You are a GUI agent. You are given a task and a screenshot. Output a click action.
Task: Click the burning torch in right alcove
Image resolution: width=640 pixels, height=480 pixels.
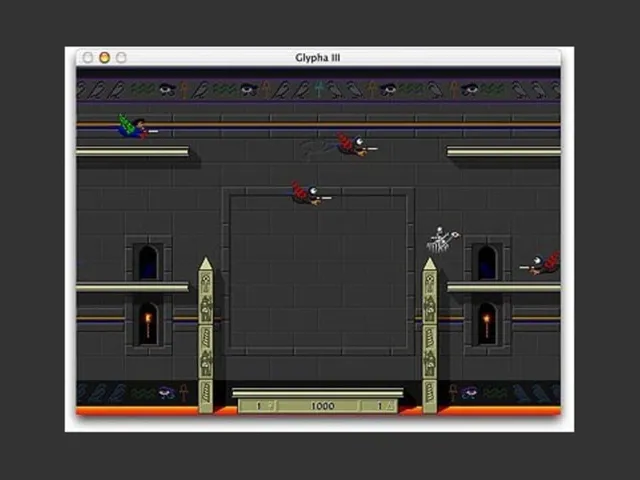point(487,325)
